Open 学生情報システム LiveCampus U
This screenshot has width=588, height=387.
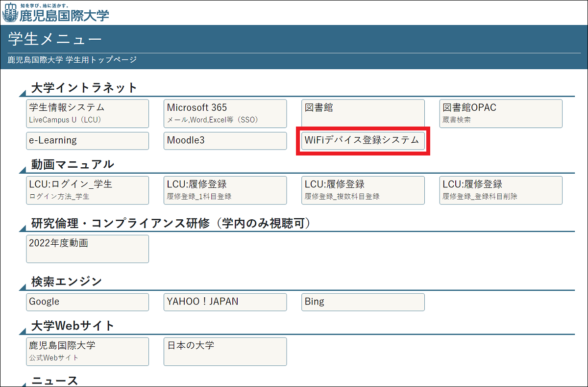(87, 114)
